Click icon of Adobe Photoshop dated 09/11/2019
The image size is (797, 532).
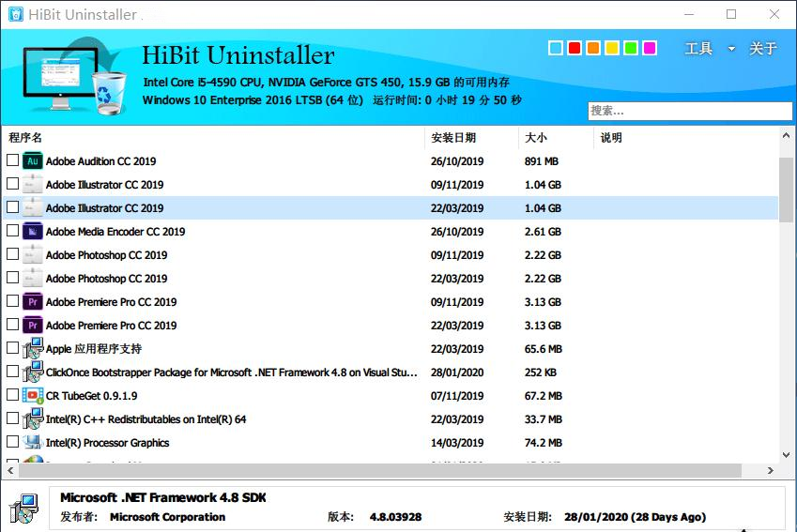pyautogui.click(x=33, y=254)
